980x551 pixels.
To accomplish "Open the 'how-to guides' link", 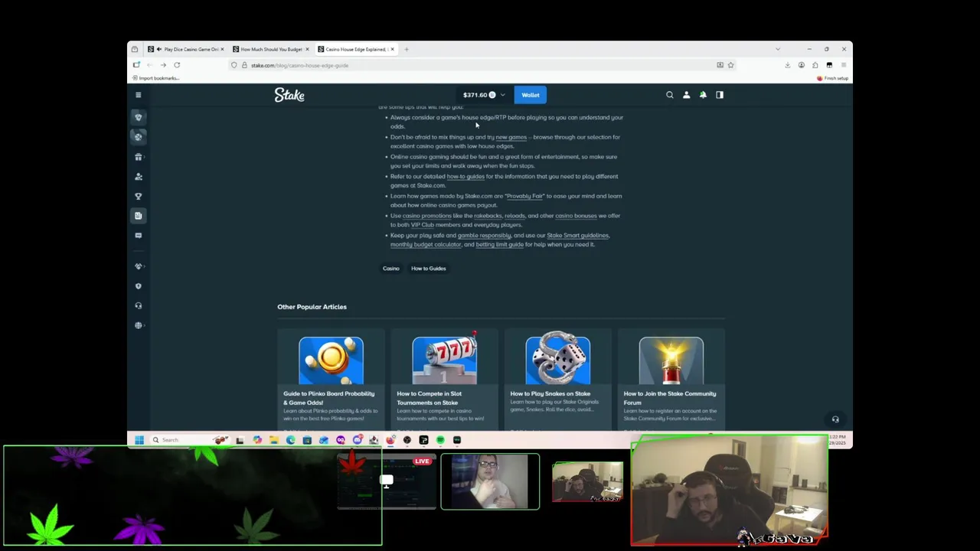I will pos(465,176).
